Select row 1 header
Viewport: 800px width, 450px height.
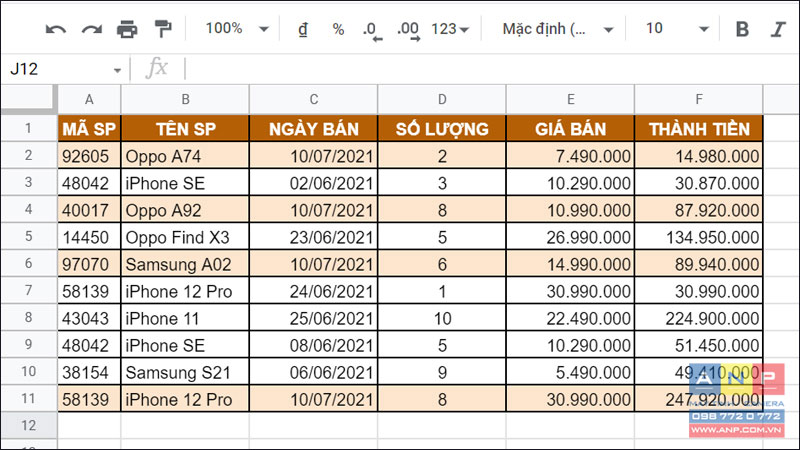tap(29, 128)
